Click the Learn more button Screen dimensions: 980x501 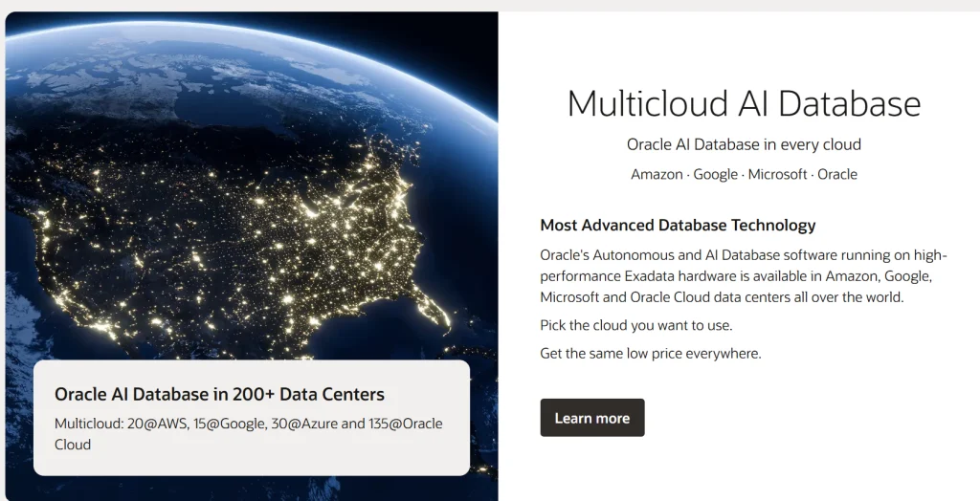[591, 418]
